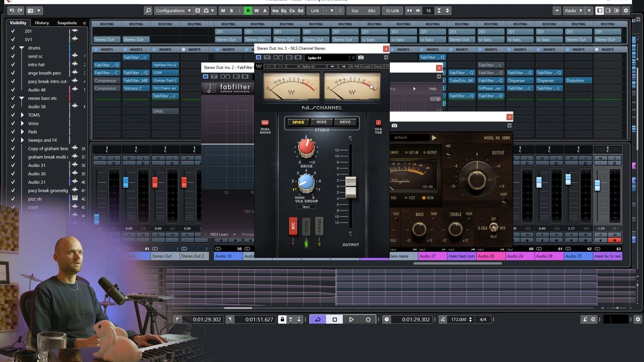Go to next Waves preset arrow

pos(343,66)
